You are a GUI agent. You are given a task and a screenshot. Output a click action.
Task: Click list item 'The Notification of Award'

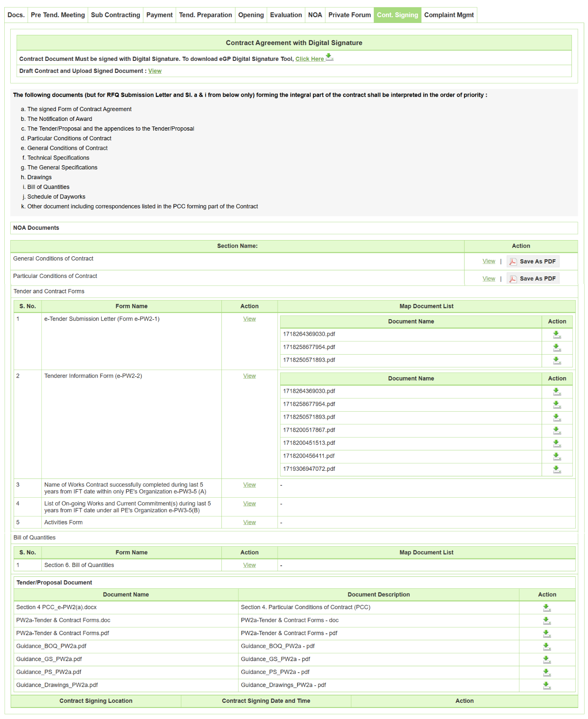pos(60,119)
